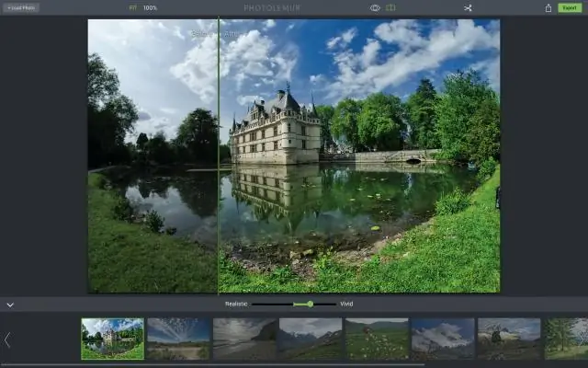
Task: Open the crop and transform tool icon
Action: (x=467, y=7)
